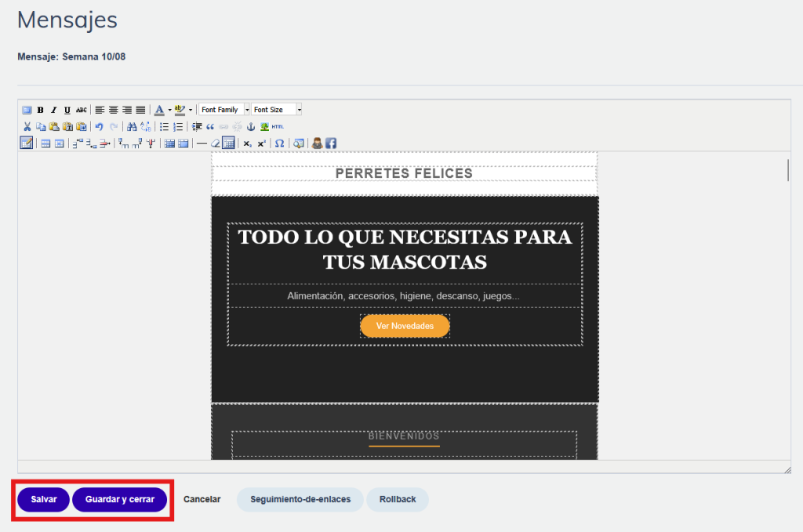Toggle bold formatting
Screen dimensions: 803x532
pyautogui.click(x=40, y=110)
